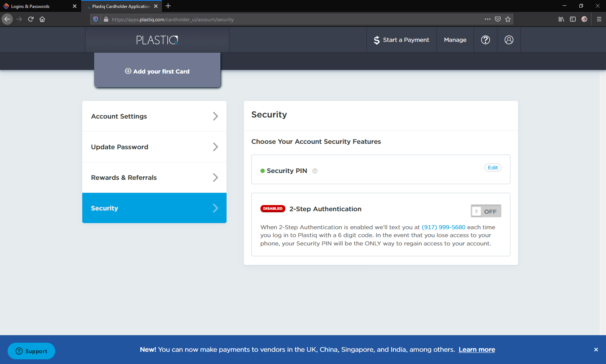
Task: Click the Security PIN info tooltip icon
Action: (x=315, y=171)
